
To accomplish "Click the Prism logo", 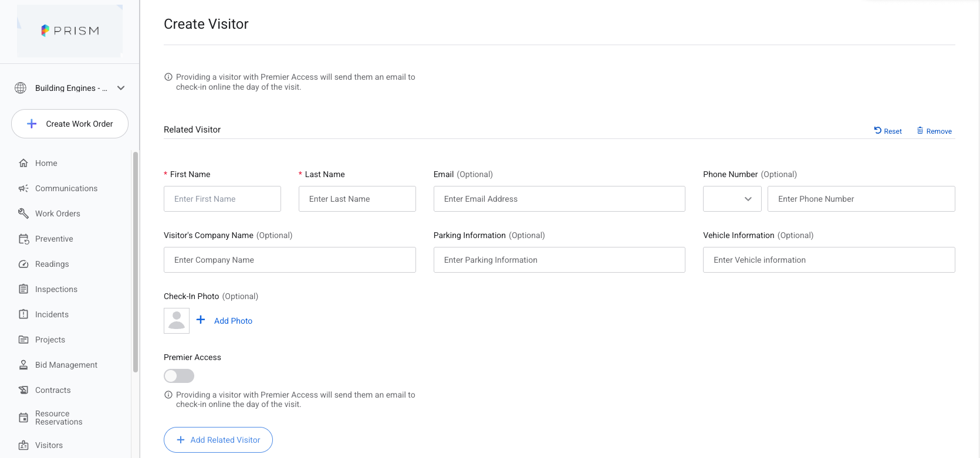I will pyautogui.click(x=70, y=30).
